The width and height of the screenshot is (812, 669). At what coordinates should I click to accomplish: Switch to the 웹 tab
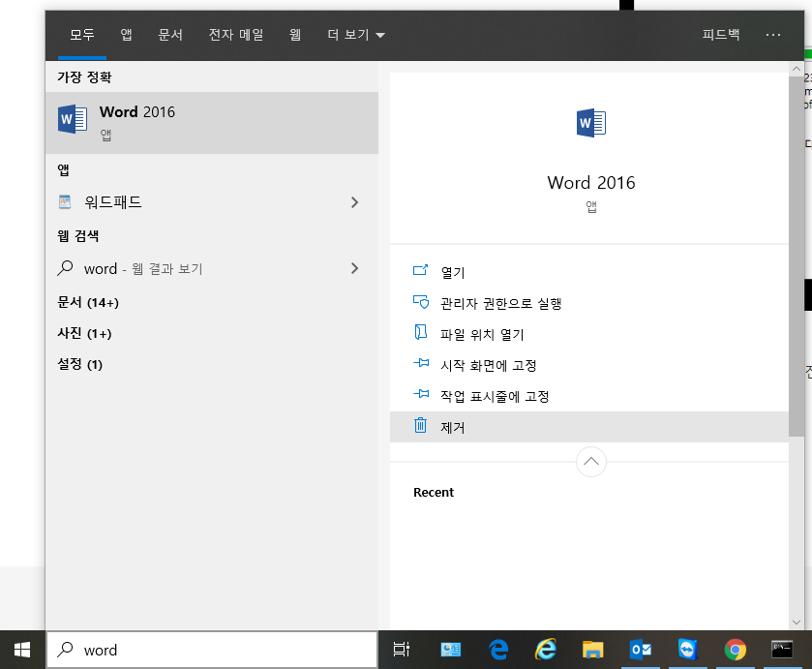click(x=294, y=35)
